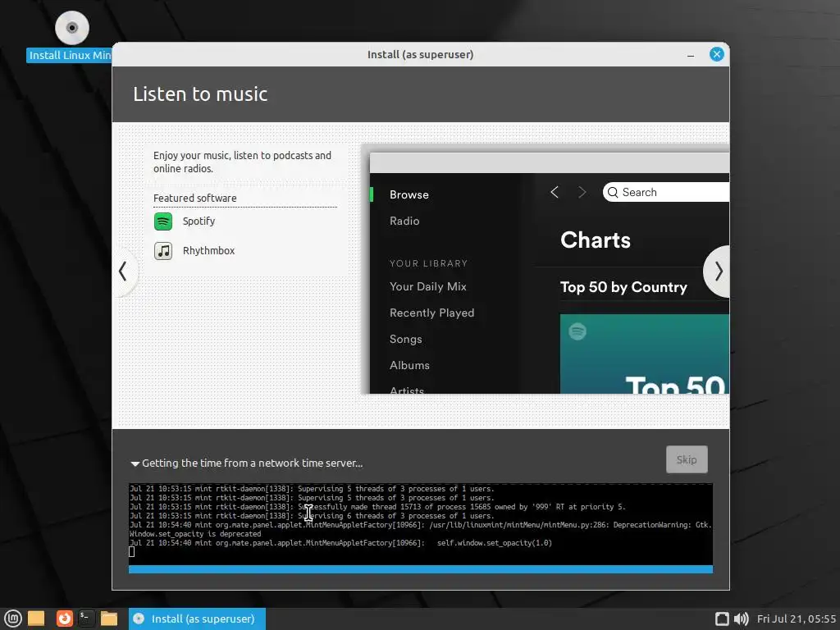
Task: Click the network status tray icon
Action: pos(722,619)
